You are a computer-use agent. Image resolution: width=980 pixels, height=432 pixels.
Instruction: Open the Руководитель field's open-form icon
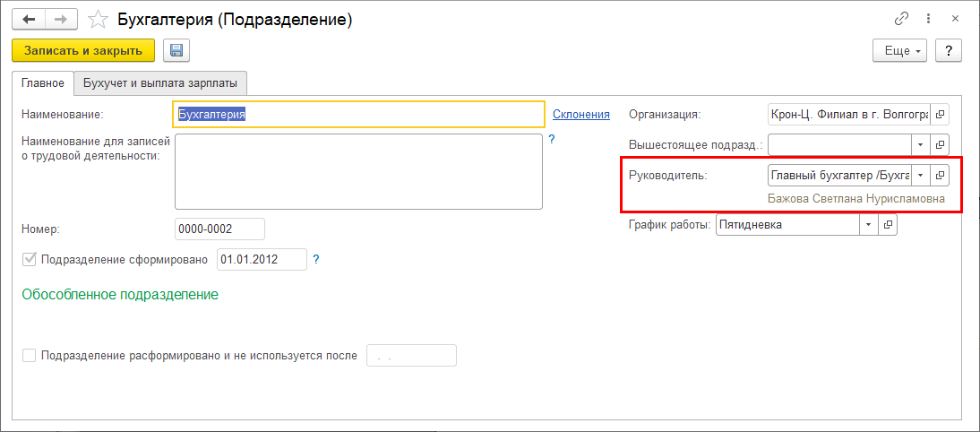(940, 175)
